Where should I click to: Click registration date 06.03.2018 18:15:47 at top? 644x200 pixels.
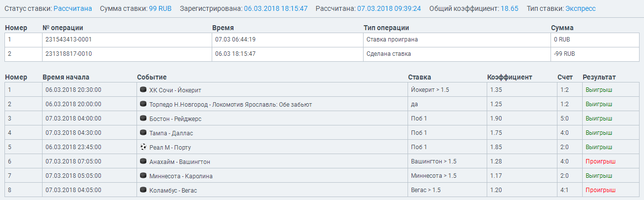[x=276, y=8]
